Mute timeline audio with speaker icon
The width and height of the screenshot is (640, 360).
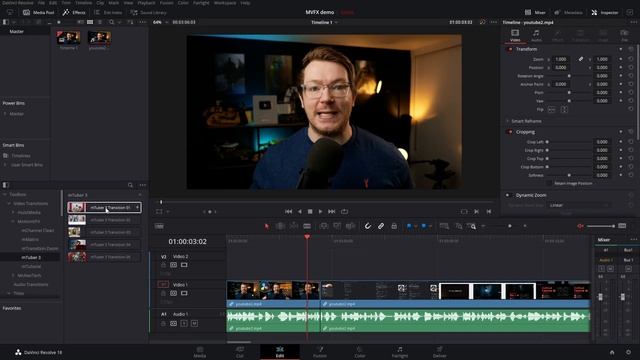coord(580,226)
